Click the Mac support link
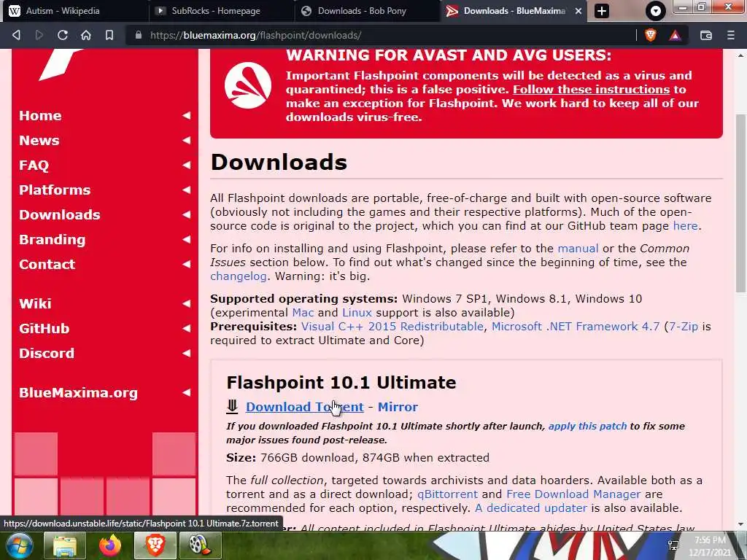 tap(303, 313)
